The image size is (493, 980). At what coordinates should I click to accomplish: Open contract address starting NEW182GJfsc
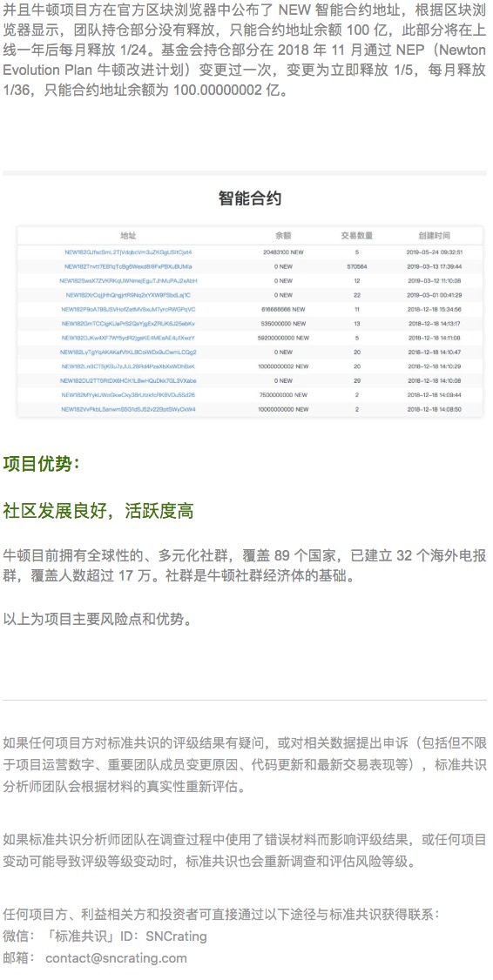coord(128,252)
